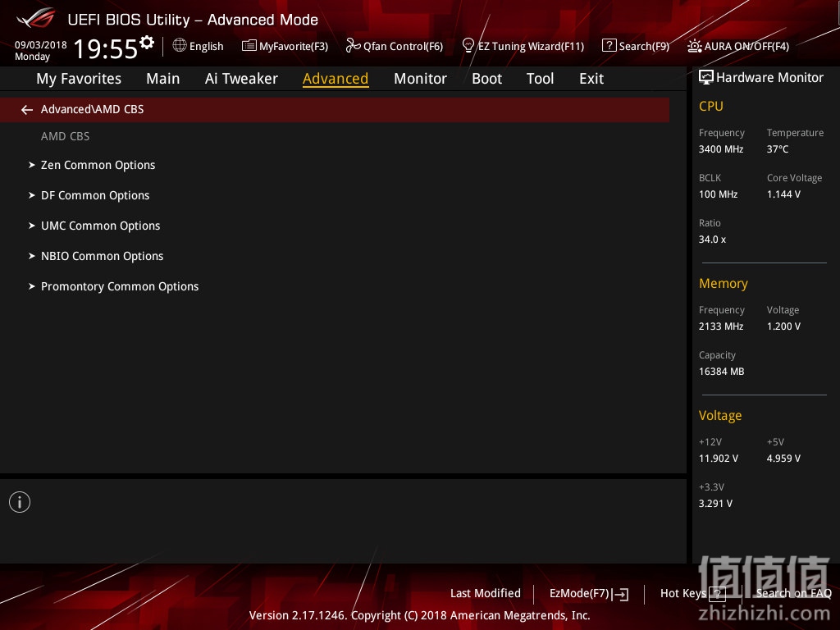Image resolution: width=840 pixels, height=630 pixels.
Task: Click Search on FAQ link
Action: click(x=793, y=593)
